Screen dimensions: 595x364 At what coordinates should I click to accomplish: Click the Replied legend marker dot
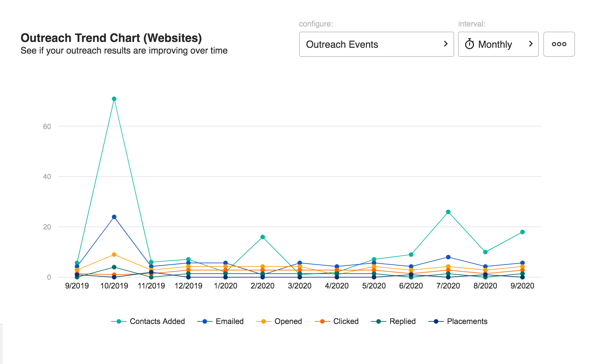pos(379,321)
